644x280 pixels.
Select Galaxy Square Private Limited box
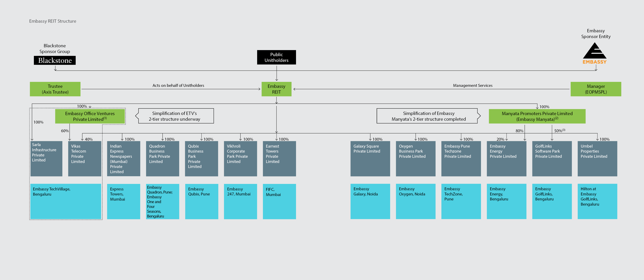370,159
